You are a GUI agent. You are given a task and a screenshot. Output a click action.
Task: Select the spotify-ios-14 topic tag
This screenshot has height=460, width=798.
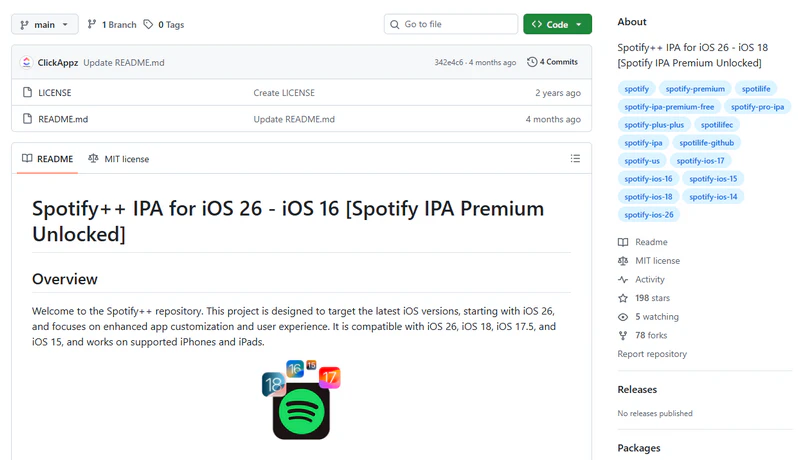(x=713, y=197)
